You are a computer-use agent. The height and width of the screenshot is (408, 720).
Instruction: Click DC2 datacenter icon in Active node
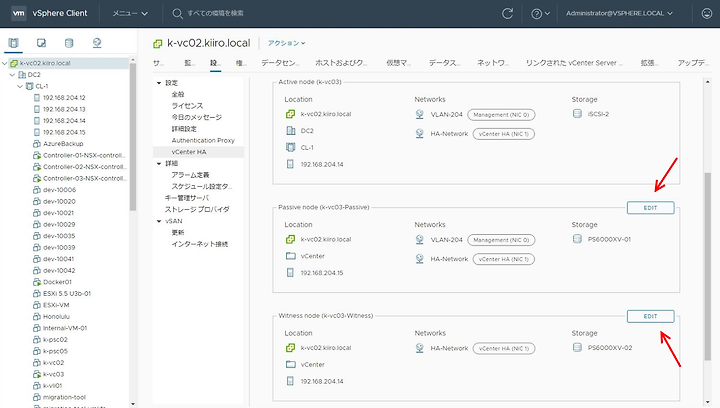(291, 131)
